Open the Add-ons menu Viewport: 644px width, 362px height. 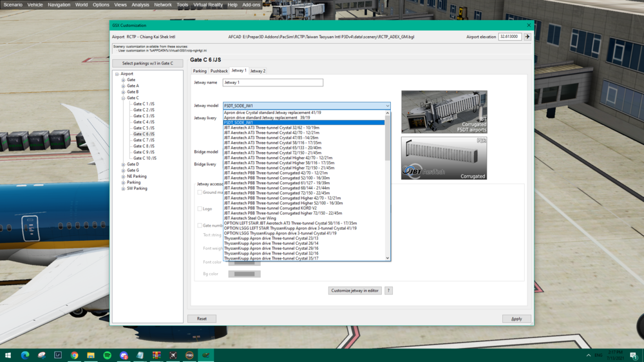pos(251,5)
